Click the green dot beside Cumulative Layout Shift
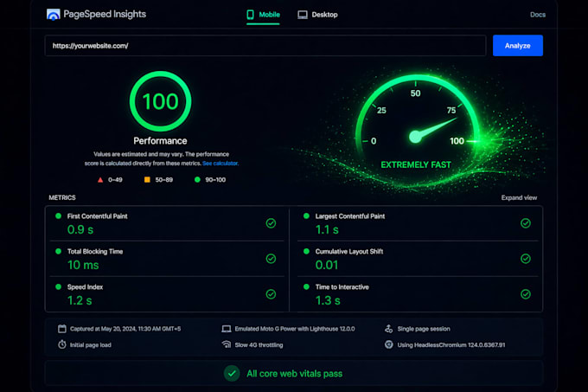This screenshot has height=392, width=588. point(306,251)
